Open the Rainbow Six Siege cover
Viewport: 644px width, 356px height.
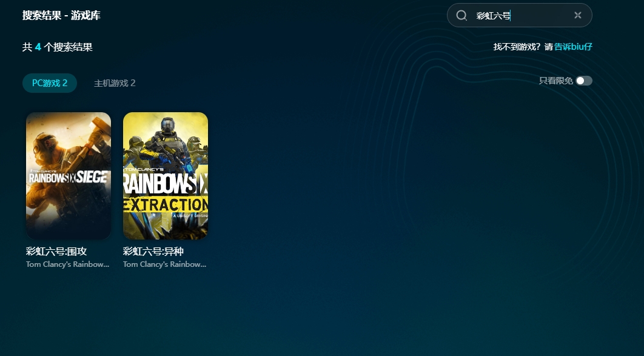pyautogui.click(x=69, y=176)
